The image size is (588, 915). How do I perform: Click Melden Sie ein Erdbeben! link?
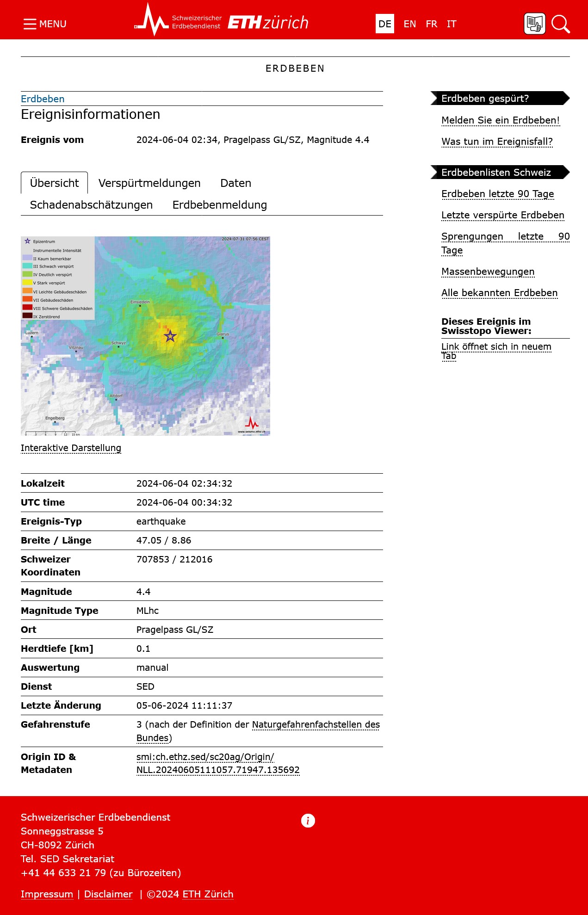tap(501, 120)
